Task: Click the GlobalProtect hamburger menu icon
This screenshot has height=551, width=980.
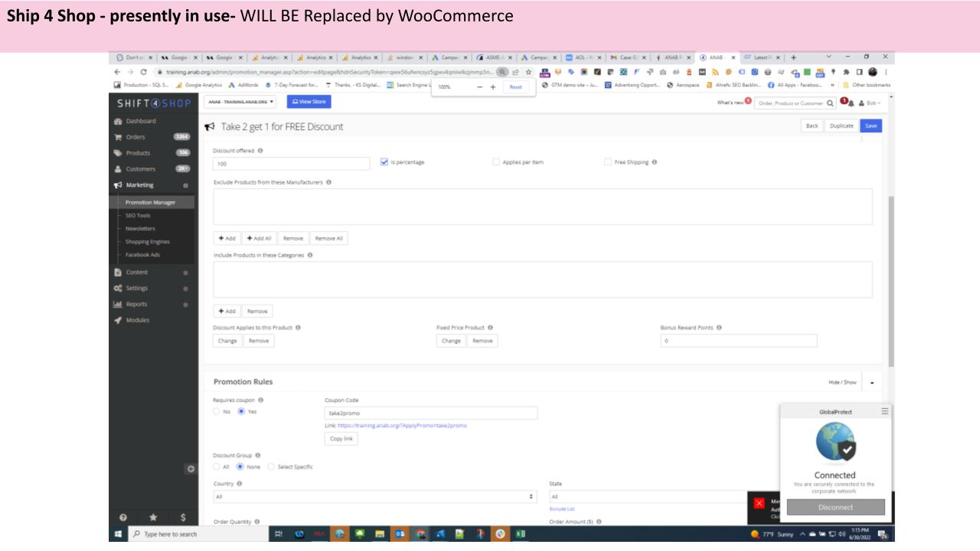Action: [x=885, y=412]
